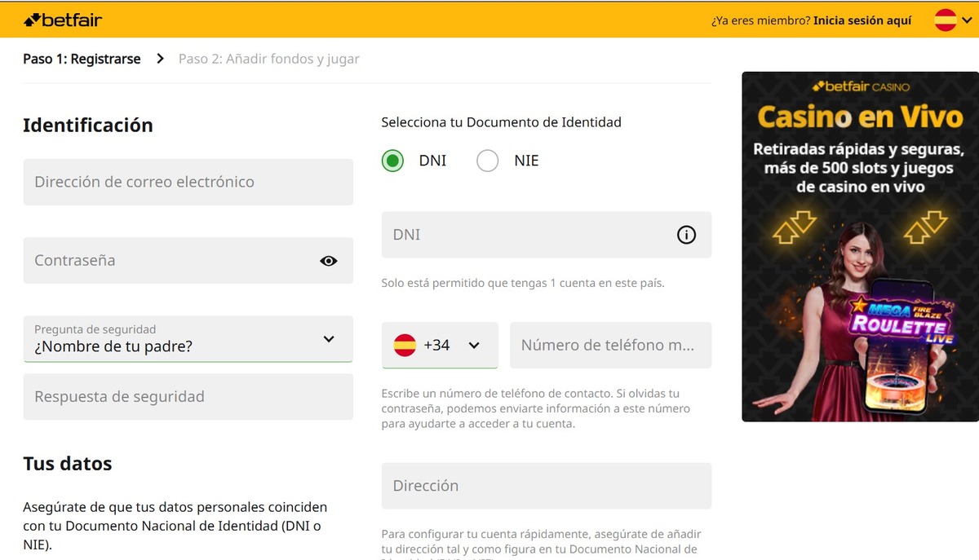Click the Betfair logo in header
This screenshot has height=560, width=979.
click(x=63, y=20)
